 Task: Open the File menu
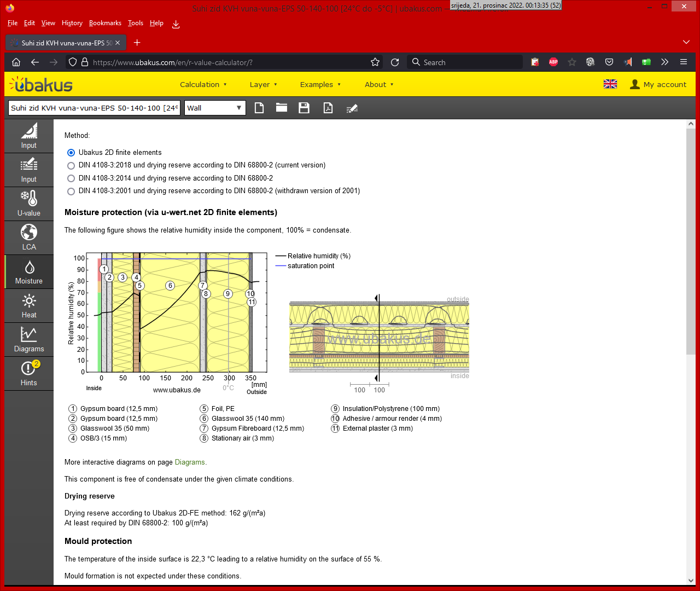point(13,23)
